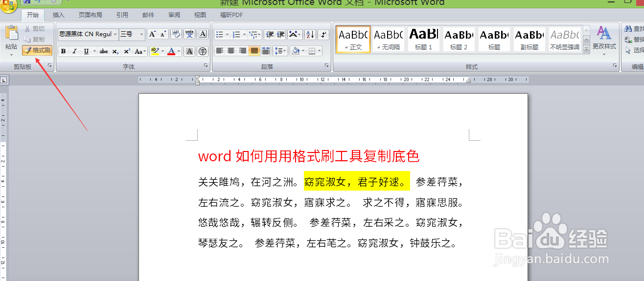This screenshot has width=644, height=281.
Task: Open the Paragraph dialog launcher
Action: (326, 66)
